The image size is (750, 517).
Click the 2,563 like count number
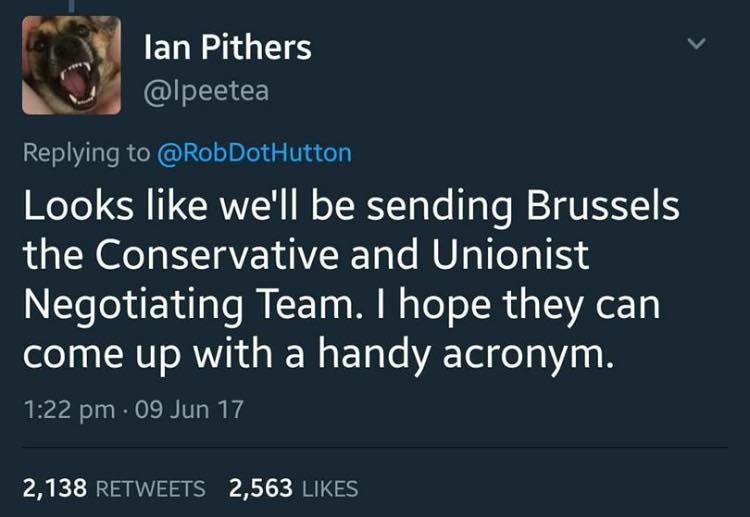pyautogui.click(x=261, y=488)
